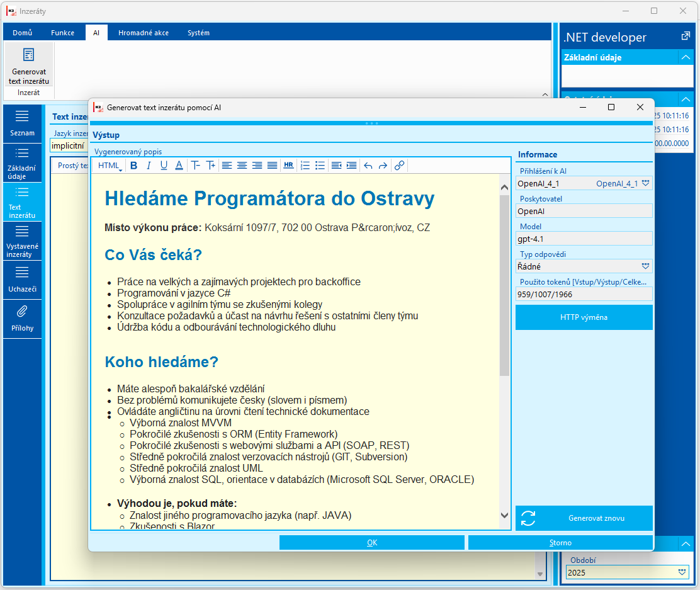
Task: Open the Typ odpovědi dropdown
Action: pyautogui.click(x=645, y=266)
